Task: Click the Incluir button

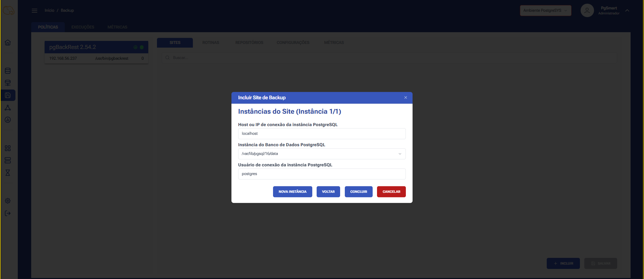Action: pos(563,264)
